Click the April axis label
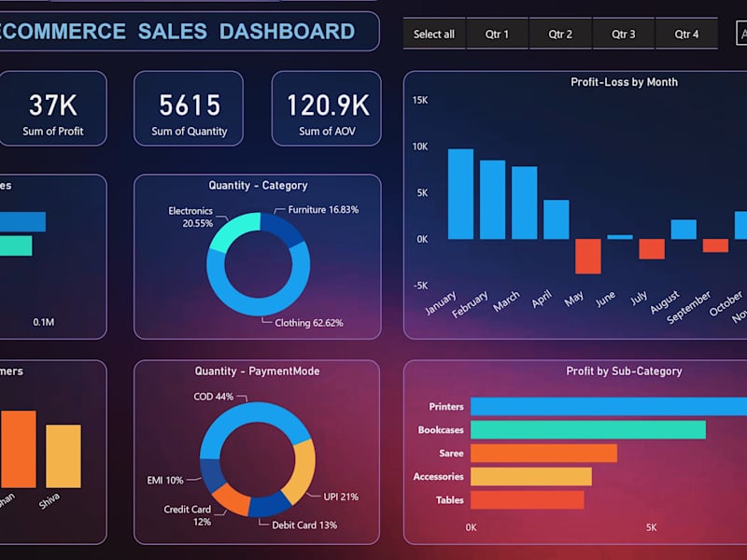 tap(542, 299)
